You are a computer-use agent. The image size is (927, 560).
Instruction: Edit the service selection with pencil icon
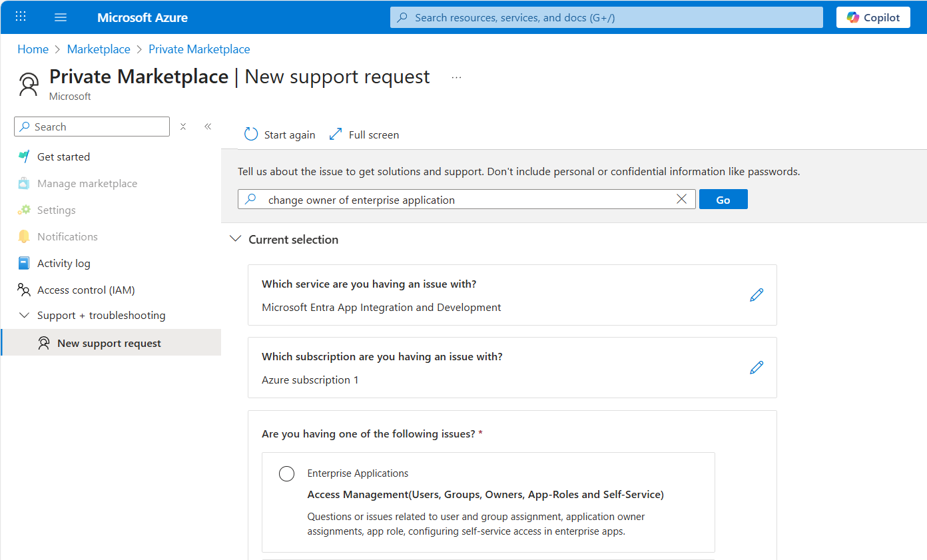[x=757, y=295]
